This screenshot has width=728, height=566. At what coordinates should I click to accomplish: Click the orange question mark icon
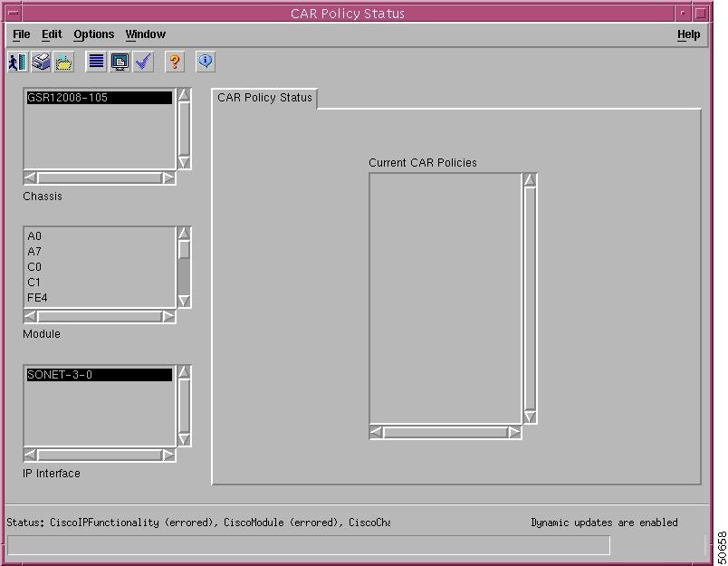click(x=175, y=62)
